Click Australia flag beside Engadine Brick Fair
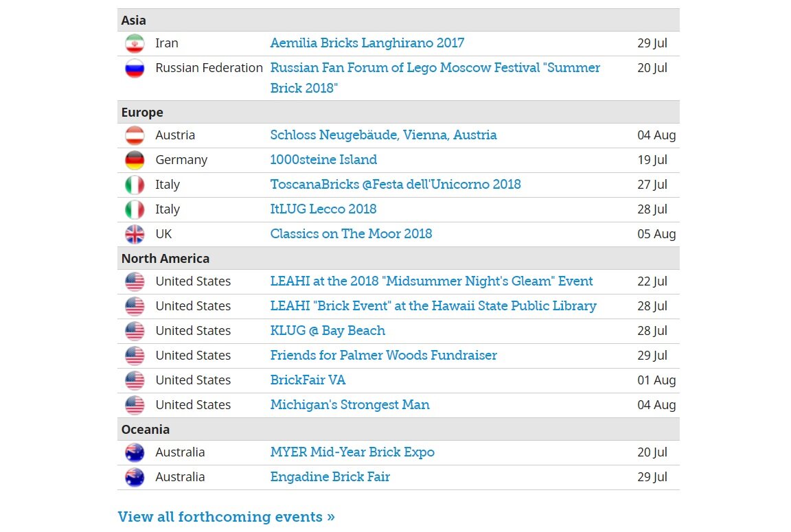 (x=135, y=478)
